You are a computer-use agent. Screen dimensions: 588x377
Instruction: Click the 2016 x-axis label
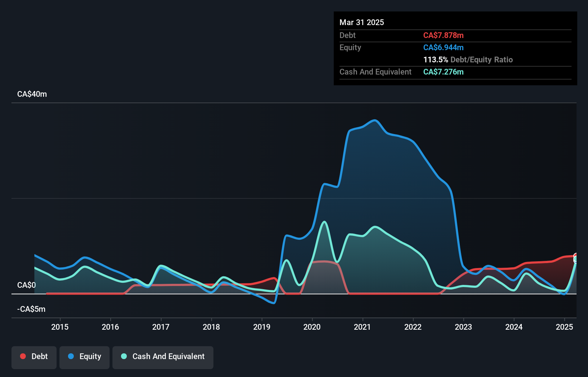(x=110, y=327)
